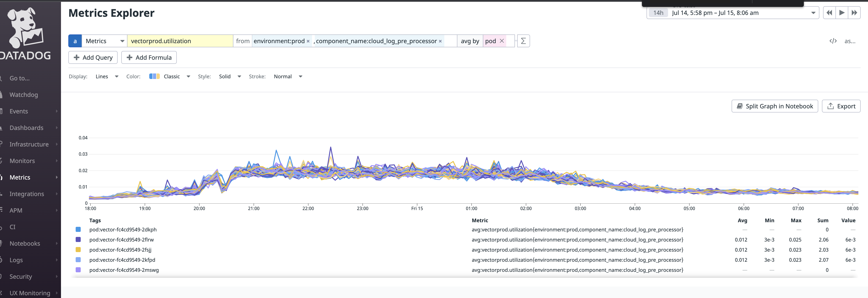Click the light blue swatch for pod 2kfpd
The image size is (868, 298).
point(78,260)
